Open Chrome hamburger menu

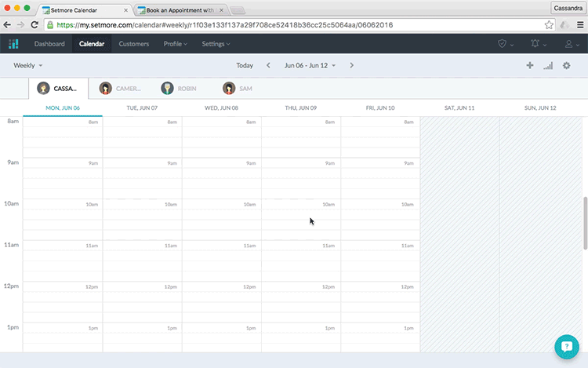580,25
